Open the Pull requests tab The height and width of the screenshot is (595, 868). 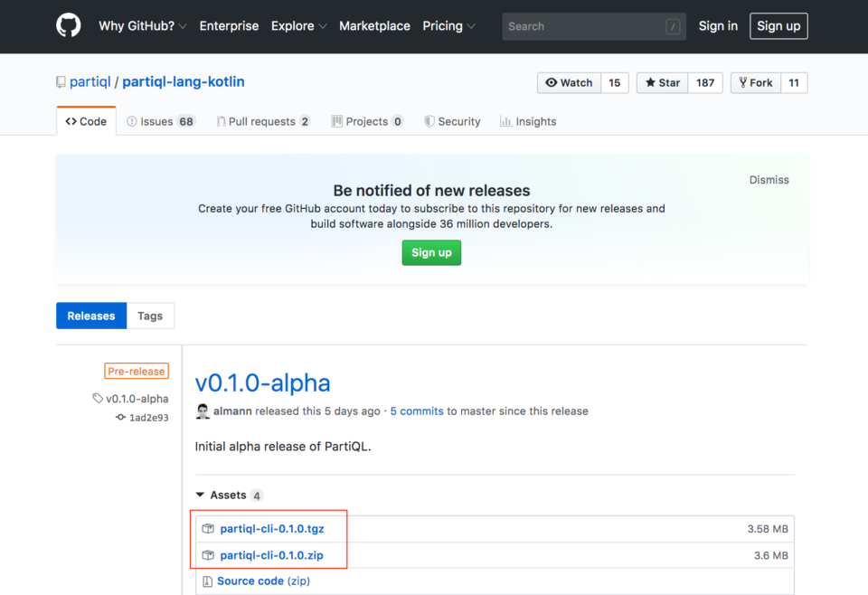coord(262,120)
